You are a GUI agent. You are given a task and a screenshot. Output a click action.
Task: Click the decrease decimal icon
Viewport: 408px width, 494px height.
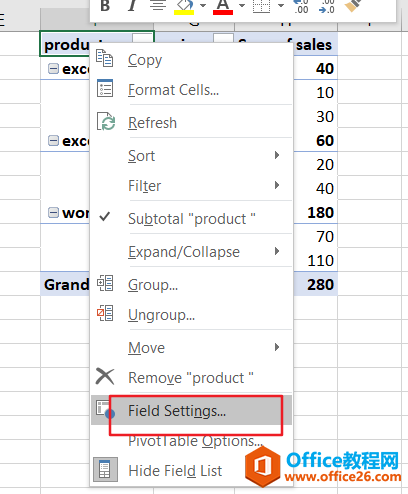point(326,6)
